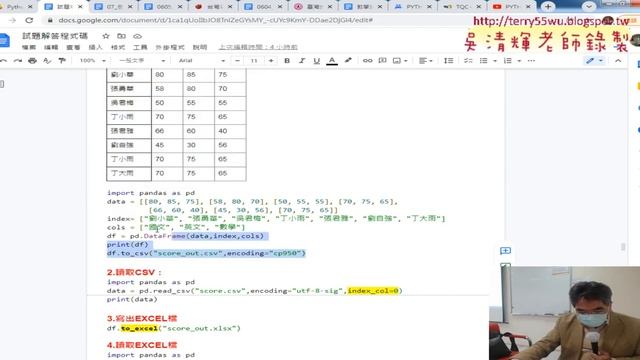The image size is (640, 360).
Task: Move document to a folder
Action: coord(122,36)
